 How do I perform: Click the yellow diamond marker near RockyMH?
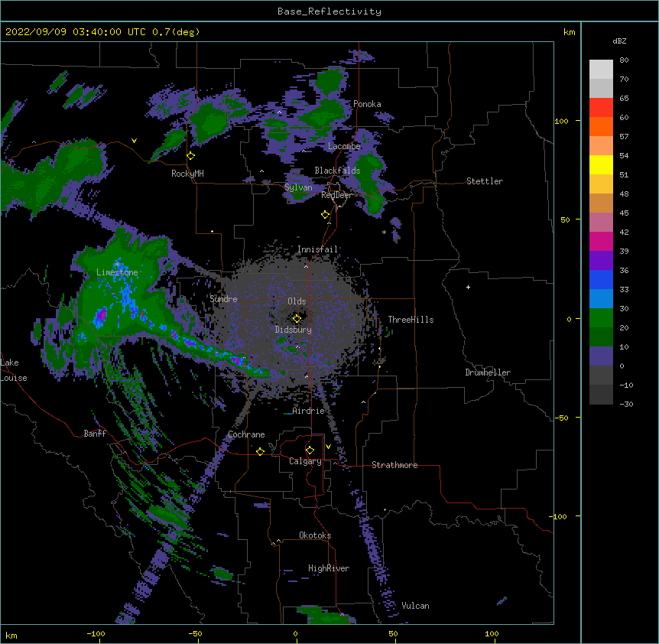point(191,156)
